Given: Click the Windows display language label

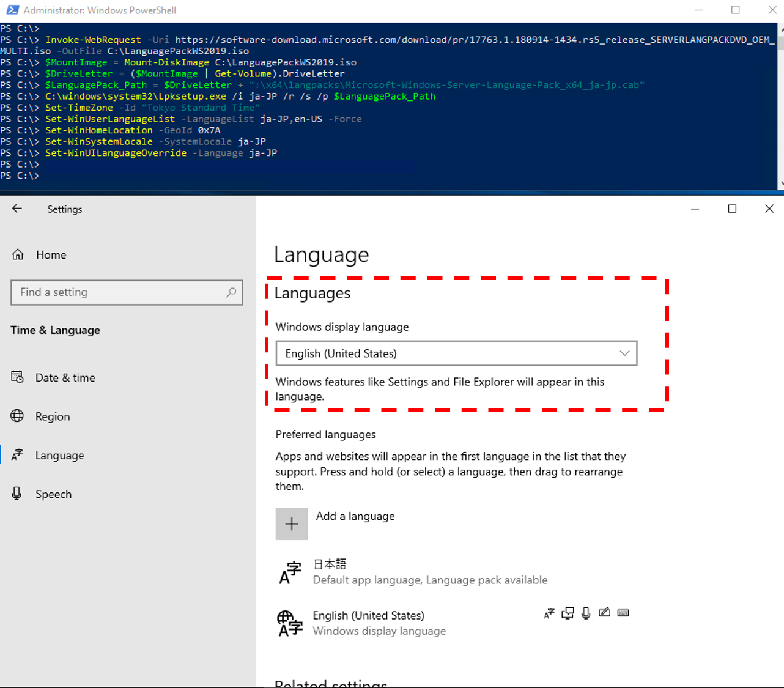Looking at the screenshot, I should click(342, 327).
